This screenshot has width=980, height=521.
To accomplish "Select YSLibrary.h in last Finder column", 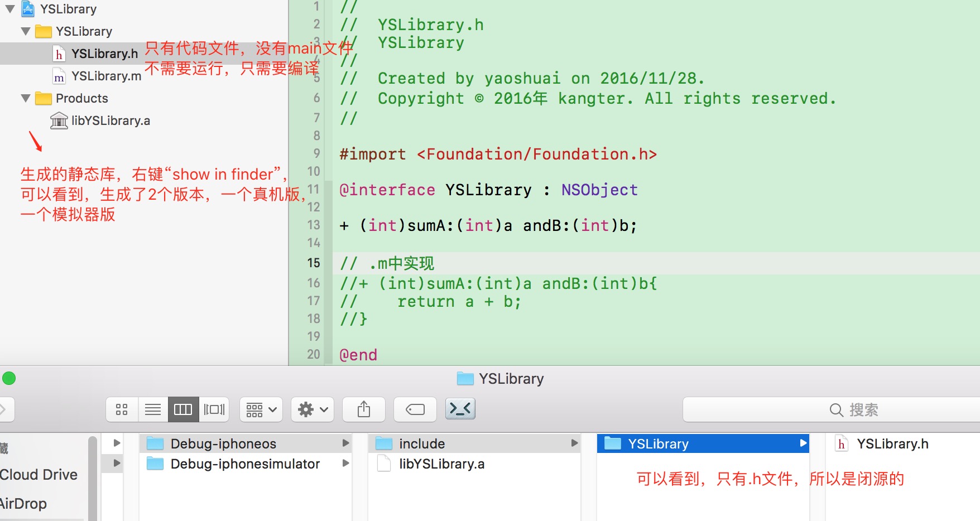I will (x=892, y=443).
